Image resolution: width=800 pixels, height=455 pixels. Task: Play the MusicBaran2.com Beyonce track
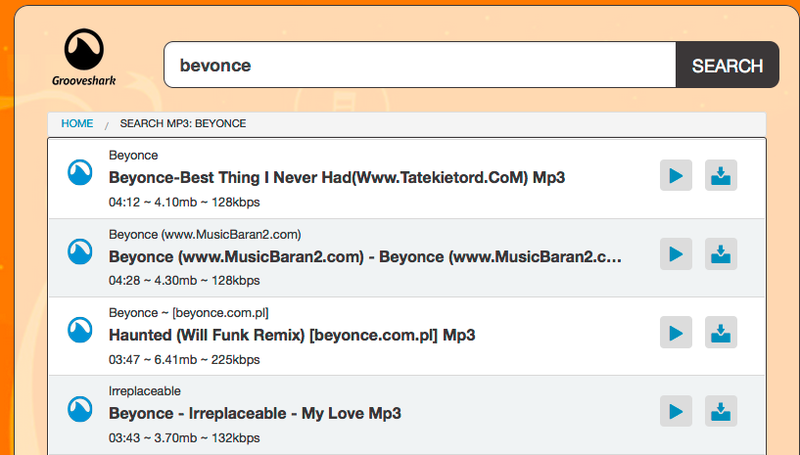click(676, 254)
